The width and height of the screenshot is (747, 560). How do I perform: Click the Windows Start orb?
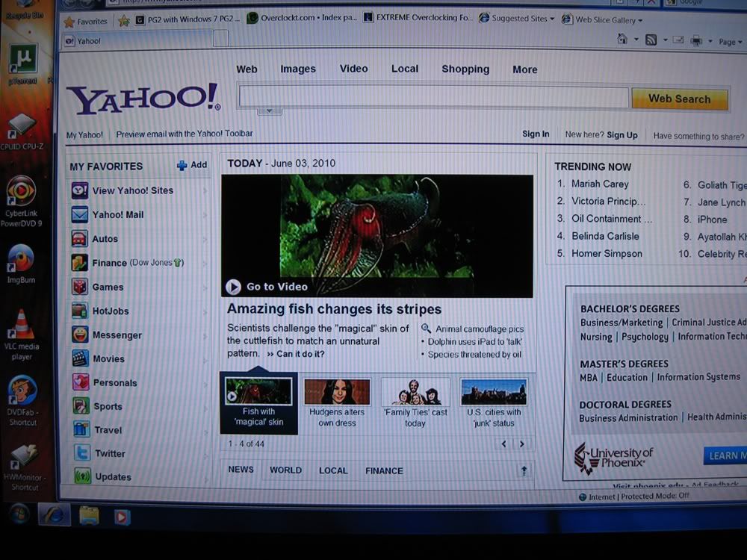click(x=19, y=514)
